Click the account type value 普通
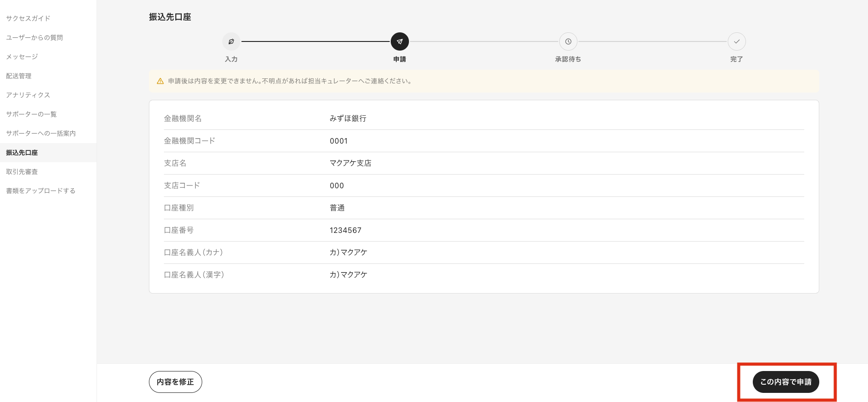 click(337, 208)
